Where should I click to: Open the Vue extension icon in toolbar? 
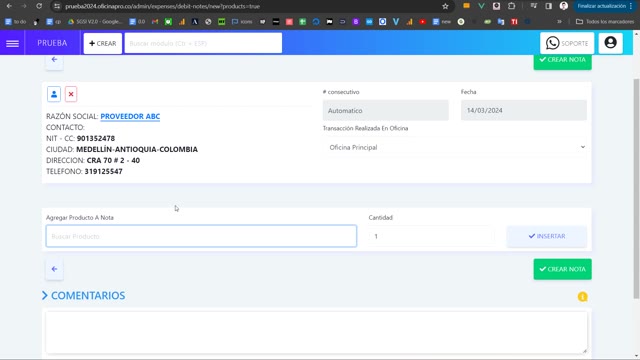[481, 6]
